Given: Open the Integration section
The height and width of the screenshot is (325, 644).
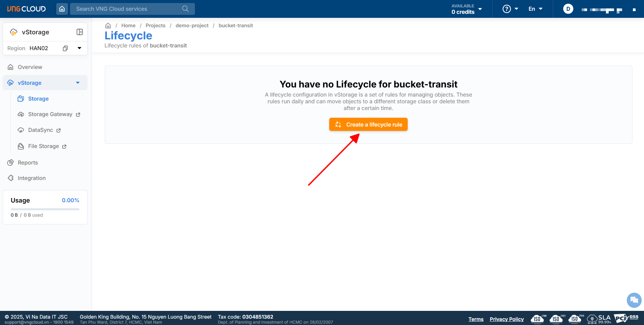Looking at the screenshot, I should point(32,178).
